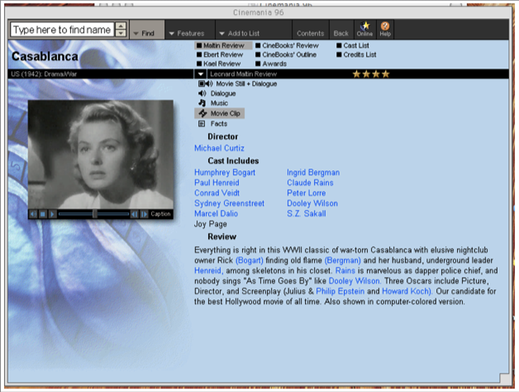Play the Music note item
519x392 pixels.
213,103
